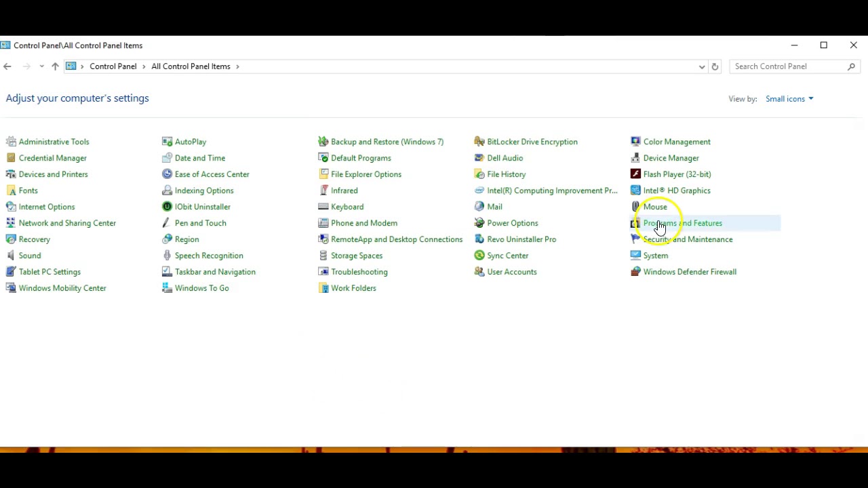Image resolution: width=868 pixels, height=488 pixels.
Task: Click the Backup and Restore icon
Action: 323,142
